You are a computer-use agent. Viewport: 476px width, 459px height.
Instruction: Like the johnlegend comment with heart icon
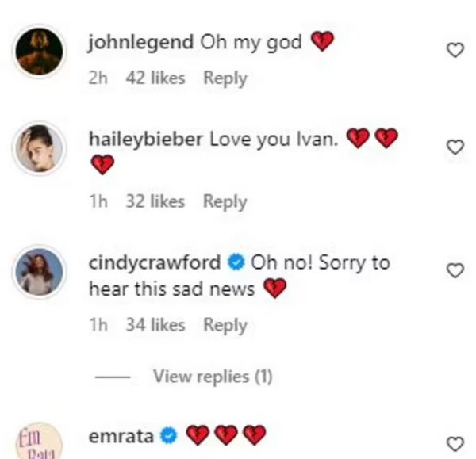[x=455, y=52]
